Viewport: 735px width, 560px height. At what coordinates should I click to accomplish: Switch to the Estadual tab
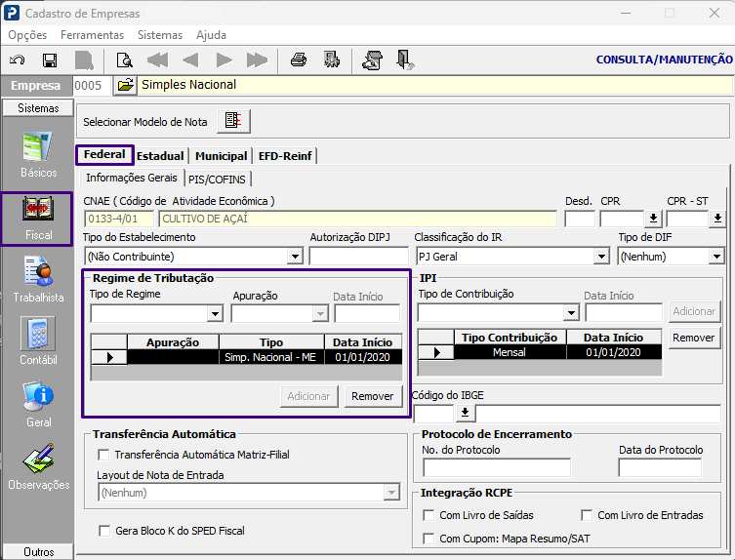coord(160,156)
